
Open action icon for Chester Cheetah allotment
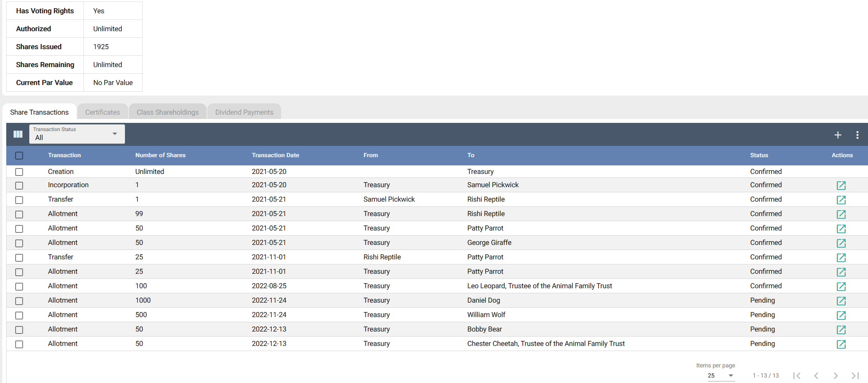(x=841, y=344)
